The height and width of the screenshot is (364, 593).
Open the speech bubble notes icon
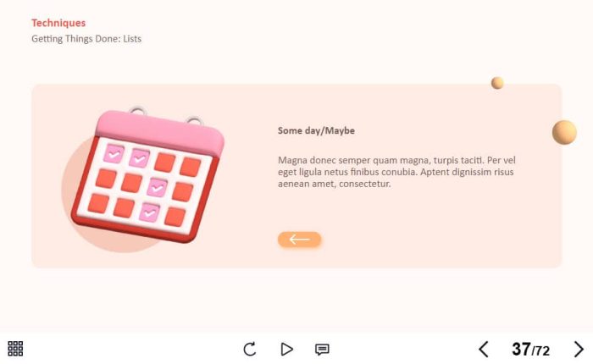[x=322, y=349]
